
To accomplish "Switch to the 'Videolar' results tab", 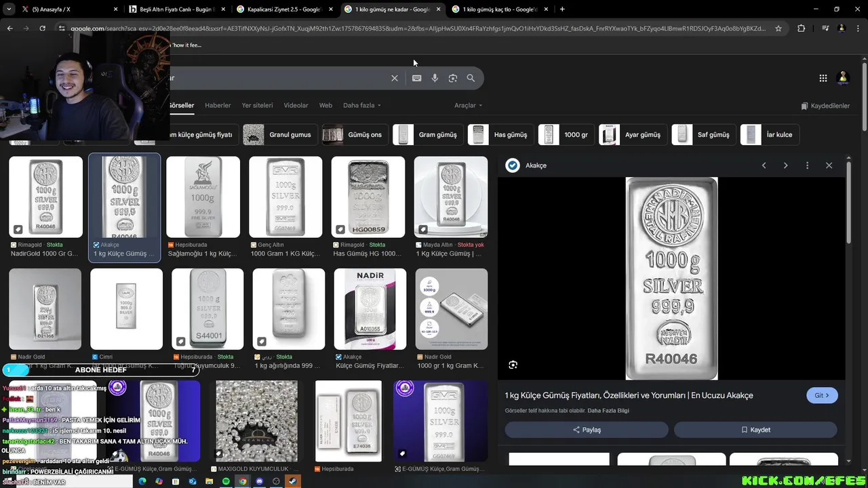I will (x=296, y=106).
